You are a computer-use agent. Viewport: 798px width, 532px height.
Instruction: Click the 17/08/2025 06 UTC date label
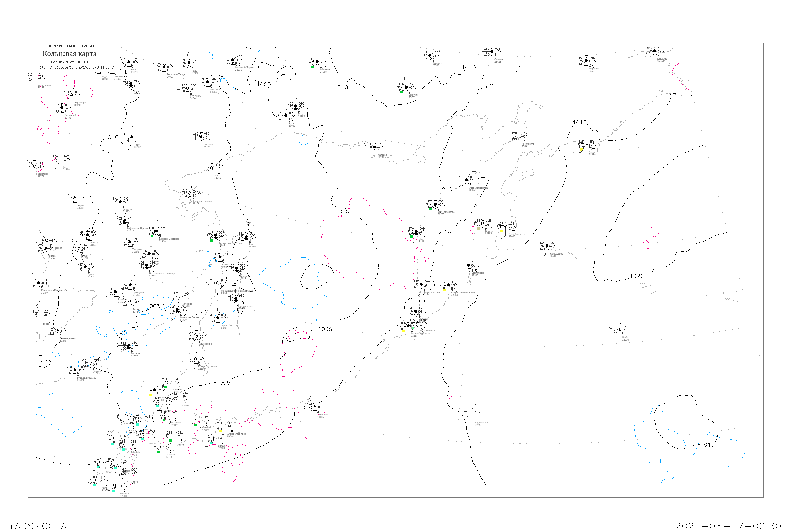click(70, 62)
